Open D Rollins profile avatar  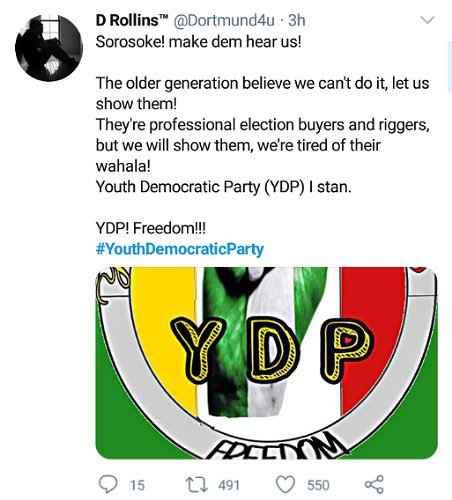tap(49, 47)
